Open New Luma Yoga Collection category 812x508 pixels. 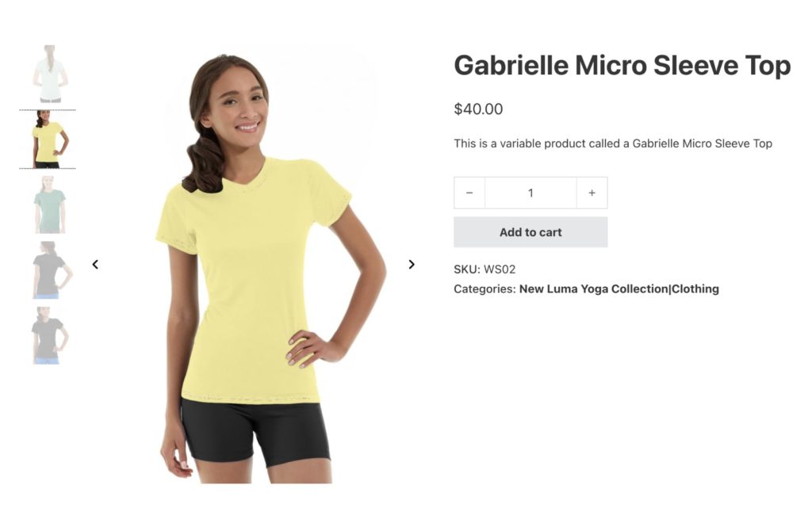tap(593, 288)
